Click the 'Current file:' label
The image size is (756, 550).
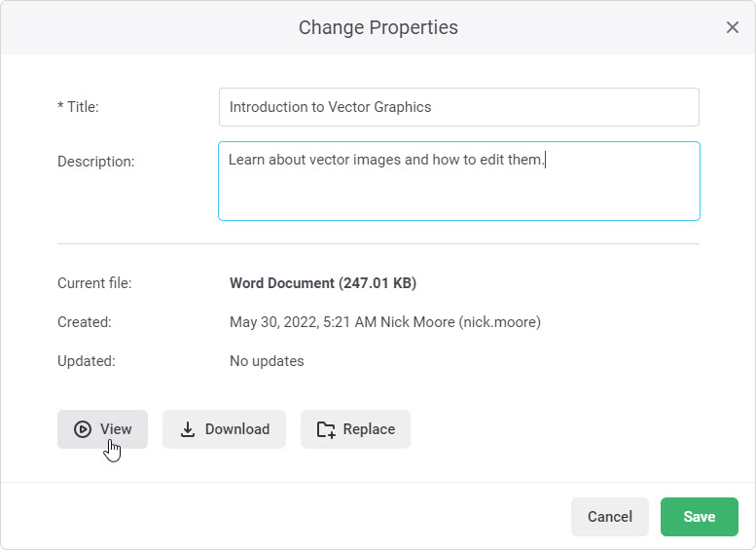tap(94, 283)
